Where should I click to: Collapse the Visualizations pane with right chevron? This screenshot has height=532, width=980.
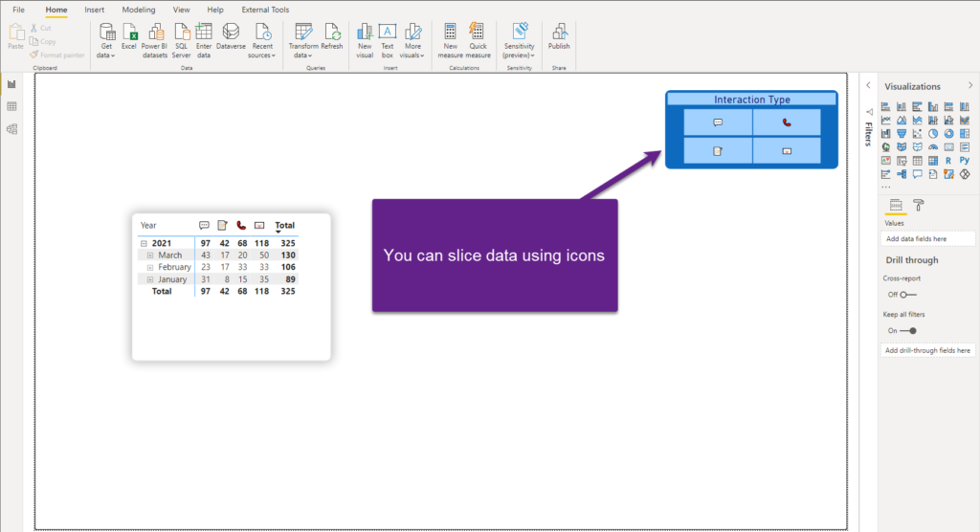click(970, 86)
